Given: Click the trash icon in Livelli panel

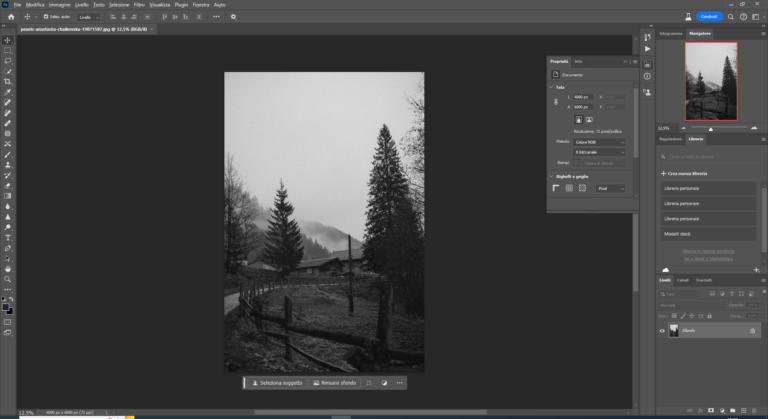Looking at the screenshot, I should click(753, 412).
